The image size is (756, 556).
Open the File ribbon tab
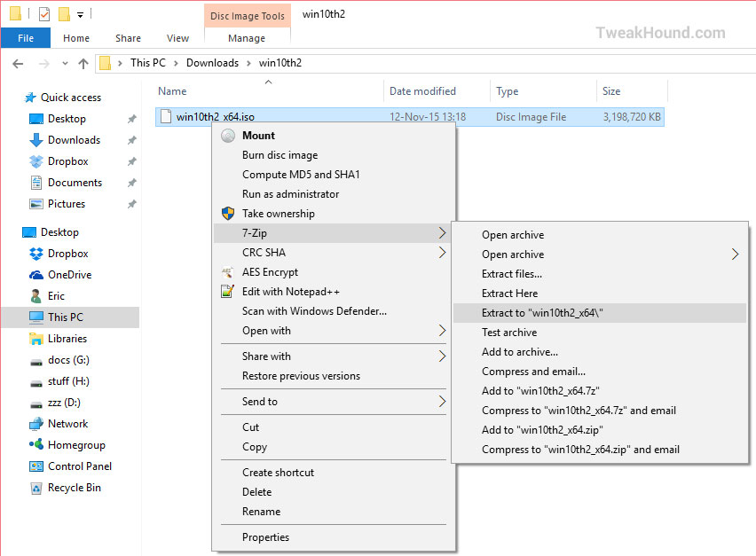26,38
